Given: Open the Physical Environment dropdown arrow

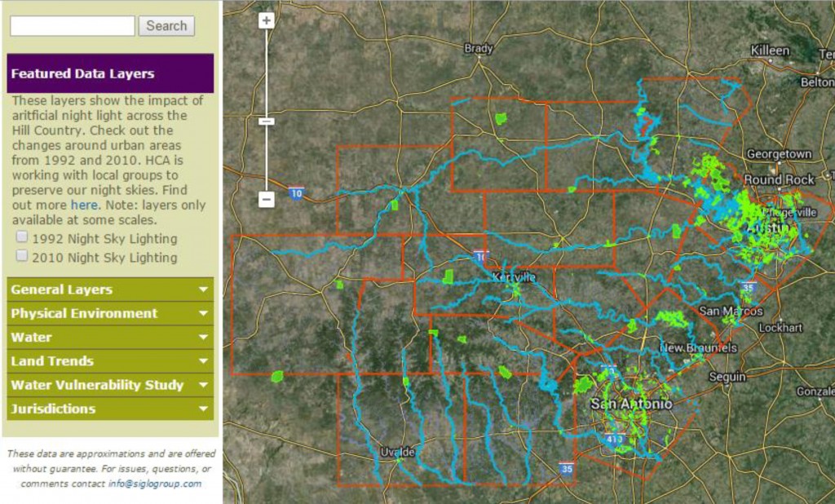Looking at the screenshot, I should click(202, 313).
